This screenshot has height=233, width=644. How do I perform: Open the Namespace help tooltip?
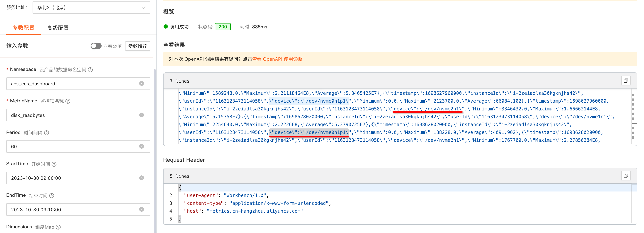pyautogui.click(x=90, y=70)
